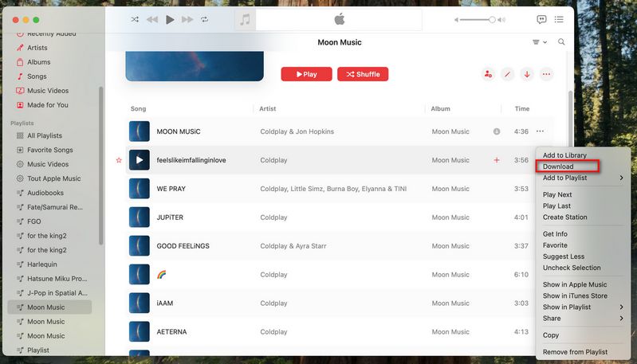Expand Share submenu
Image resolution: width=637 pixels, height=364 pixels.
tap(583, 319)
